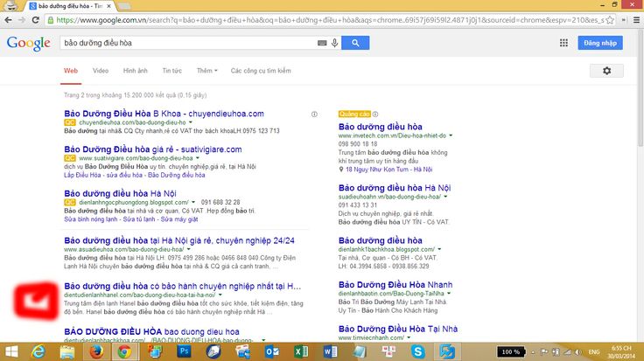Close the bảo dưỡng điều hòa tab
The image size is (644, 361).
tap(108, 6)
